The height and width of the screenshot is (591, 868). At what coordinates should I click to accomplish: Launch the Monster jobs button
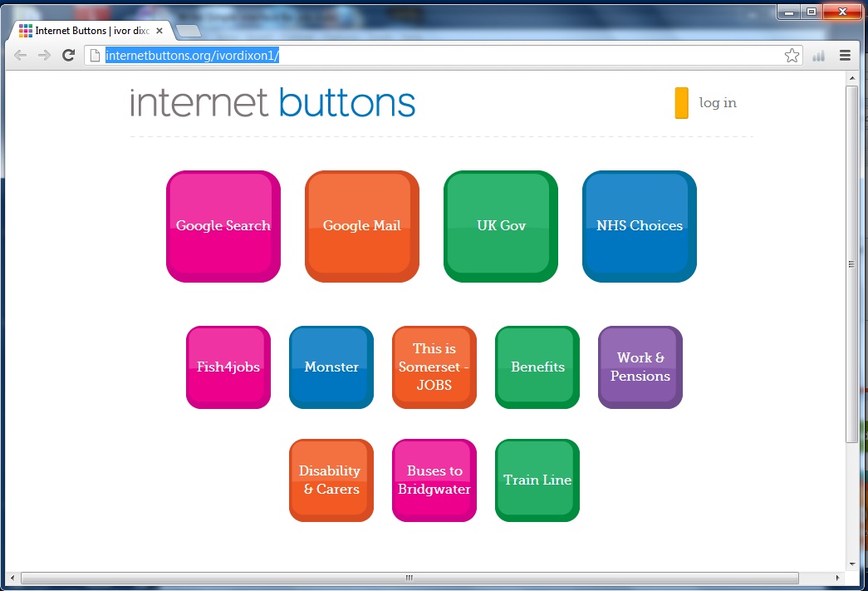[x=331, y=367]
